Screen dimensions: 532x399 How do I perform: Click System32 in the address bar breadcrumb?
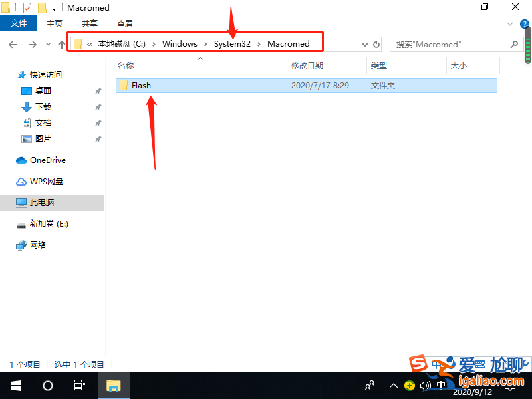(x=231, y=44)
